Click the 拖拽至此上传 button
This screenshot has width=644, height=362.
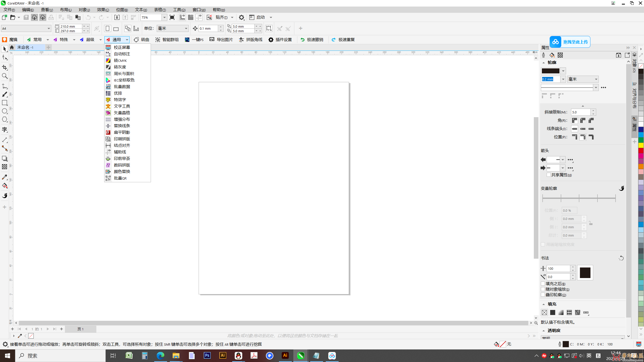click(570, 42)
